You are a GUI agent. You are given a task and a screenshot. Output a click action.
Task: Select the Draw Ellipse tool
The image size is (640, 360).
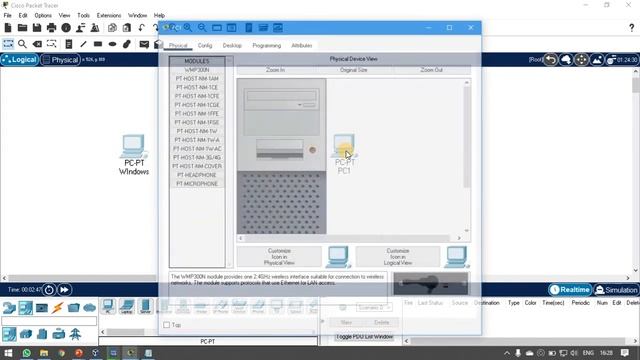[112, 44]
